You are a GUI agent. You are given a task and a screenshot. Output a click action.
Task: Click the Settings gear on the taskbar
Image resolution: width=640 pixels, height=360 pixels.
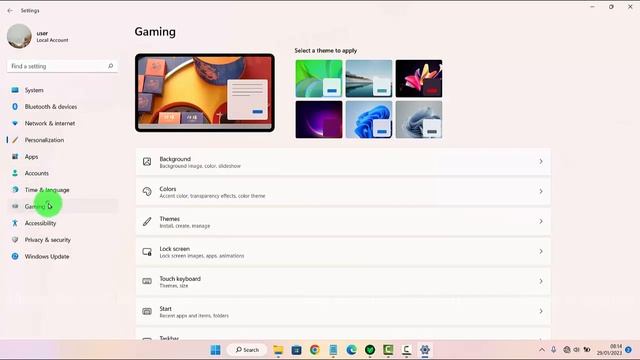coord(425,350)
